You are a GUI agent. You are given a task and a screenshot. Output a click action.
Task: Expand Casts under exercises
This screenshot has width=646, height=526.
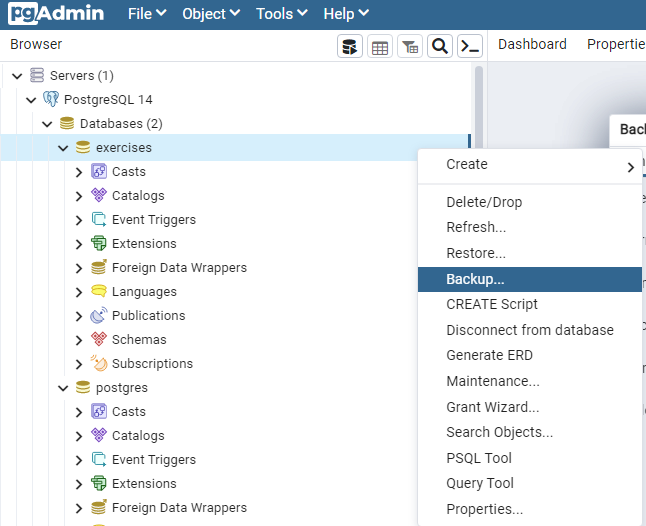79,172
